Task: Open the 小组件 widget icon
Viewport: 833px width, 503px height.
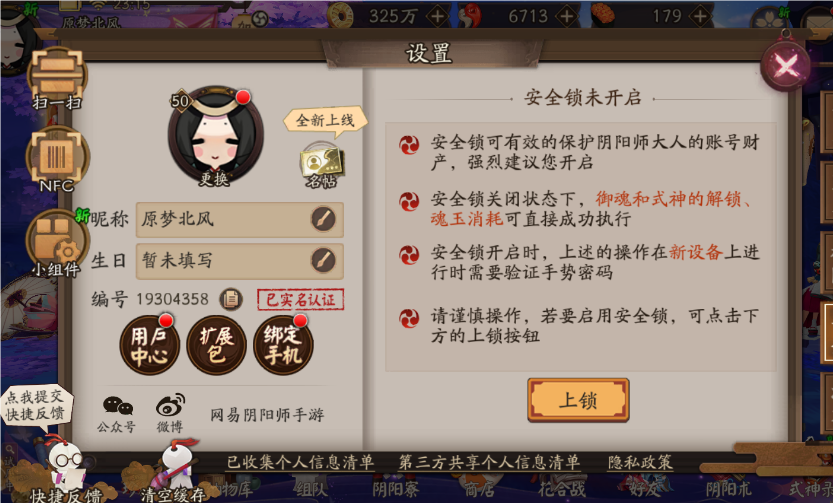Action: point(56,243)
